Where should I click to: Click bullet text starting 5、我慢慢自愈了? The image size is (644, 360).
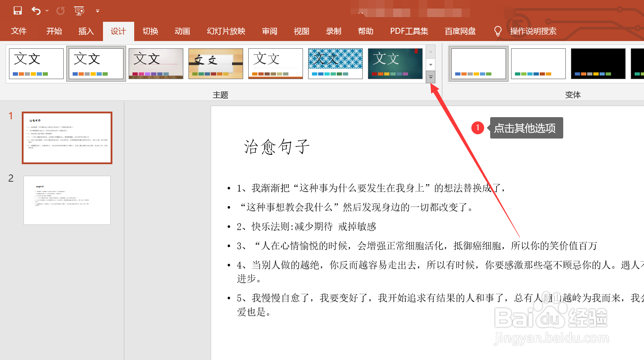(x=440, y=305)
